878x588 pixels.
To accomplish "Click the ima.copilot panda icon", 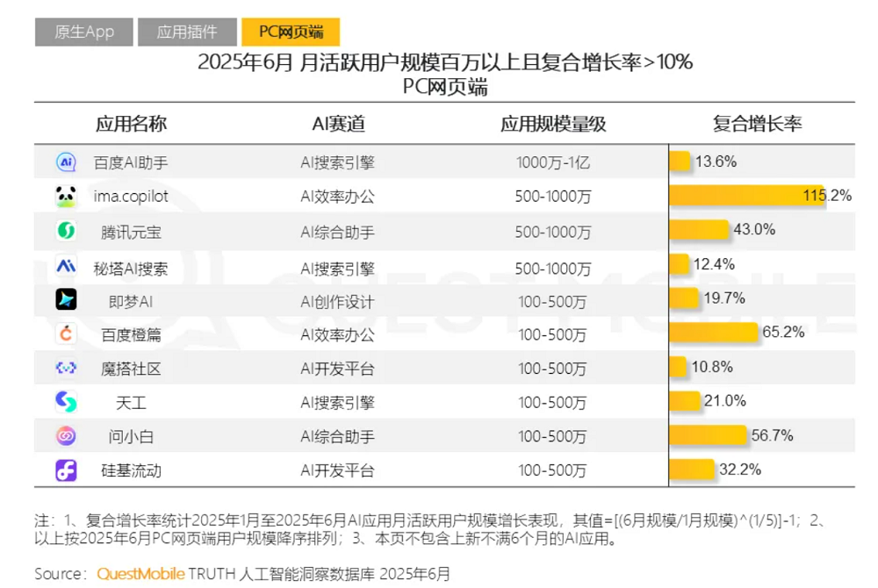I will click(x=67, y=197).
